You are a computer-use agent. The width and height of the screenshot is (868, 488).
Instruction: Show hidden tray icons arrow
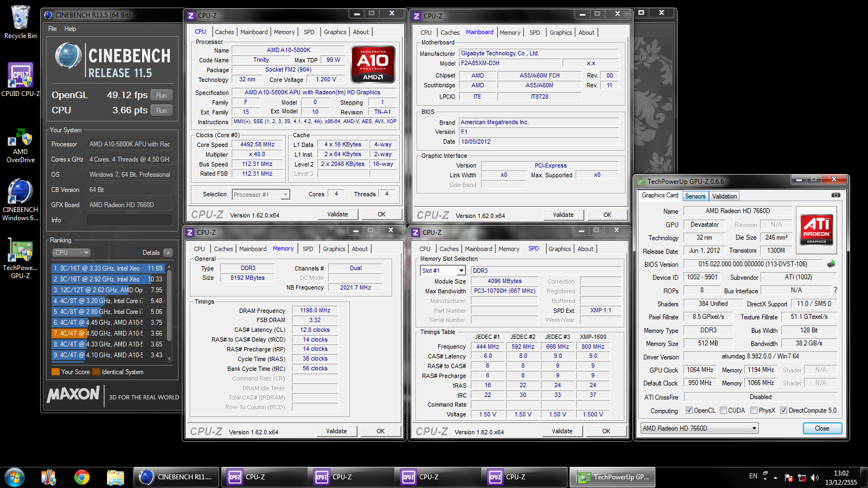click(x=775, y=478)
